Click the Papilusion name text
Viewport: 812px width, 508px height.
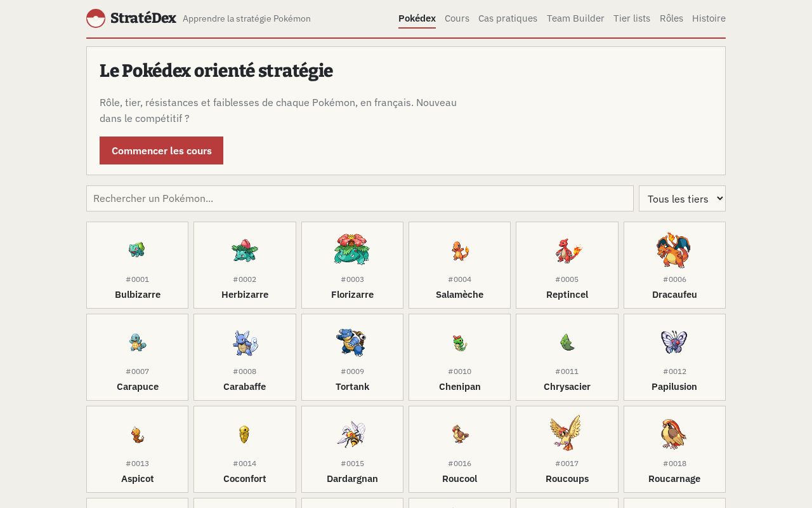(674, 387)
